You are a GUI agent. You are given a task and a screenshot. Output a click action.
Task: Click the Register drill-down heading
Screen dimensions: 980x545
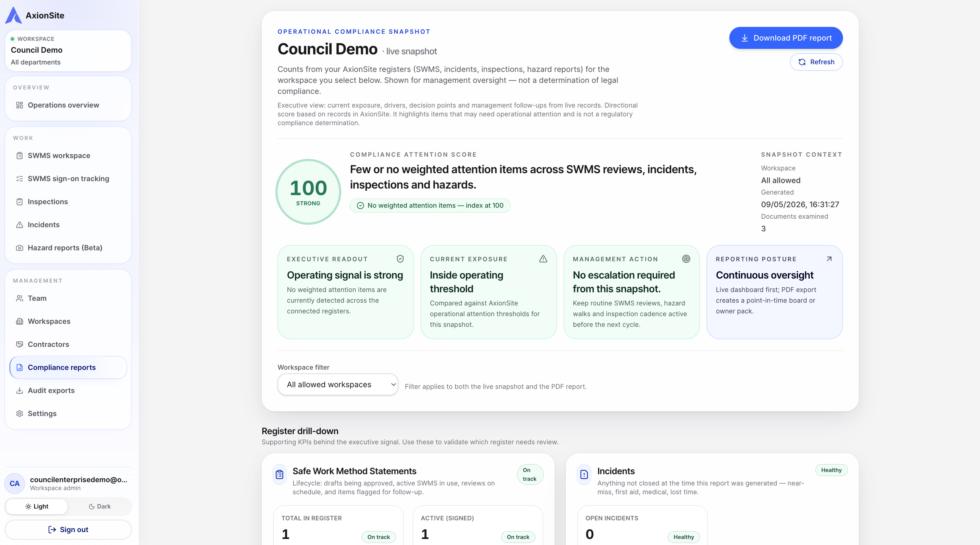point(300,431)
